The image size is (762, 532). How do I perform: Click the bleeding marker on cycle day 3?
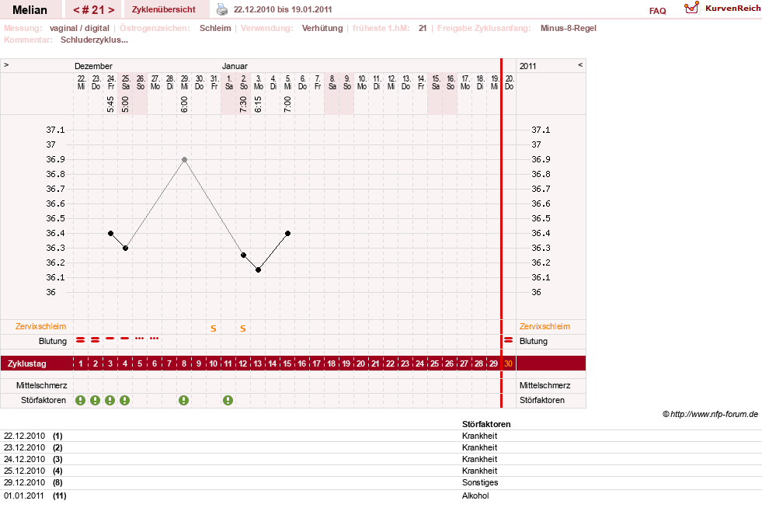[x=110, y=338]
